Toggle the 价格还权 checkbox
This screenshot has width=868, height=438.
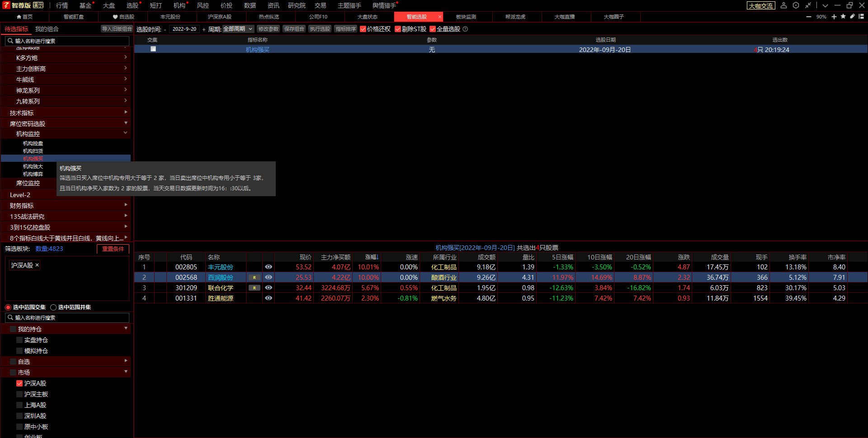[x=363, y=29]
